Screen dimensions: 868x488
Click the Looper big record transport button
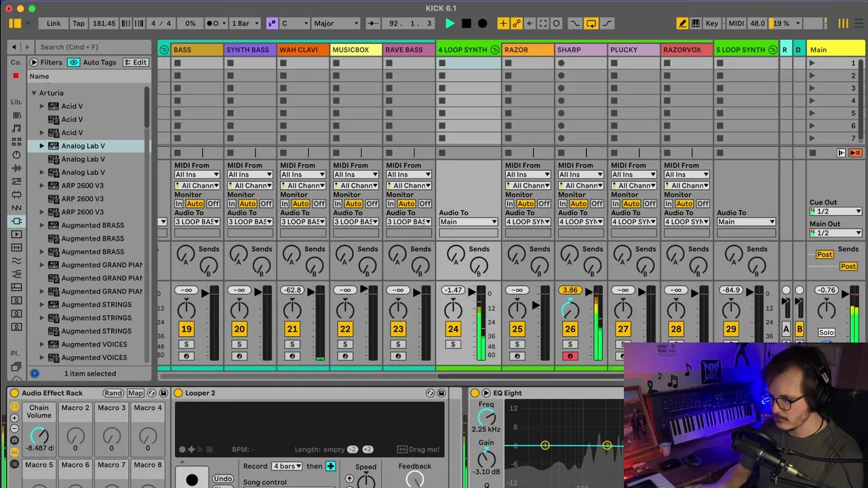tap(192, 480)
